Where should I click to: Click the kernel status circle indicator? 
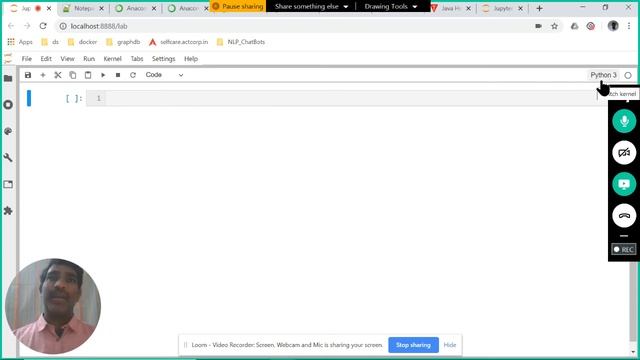628,76
